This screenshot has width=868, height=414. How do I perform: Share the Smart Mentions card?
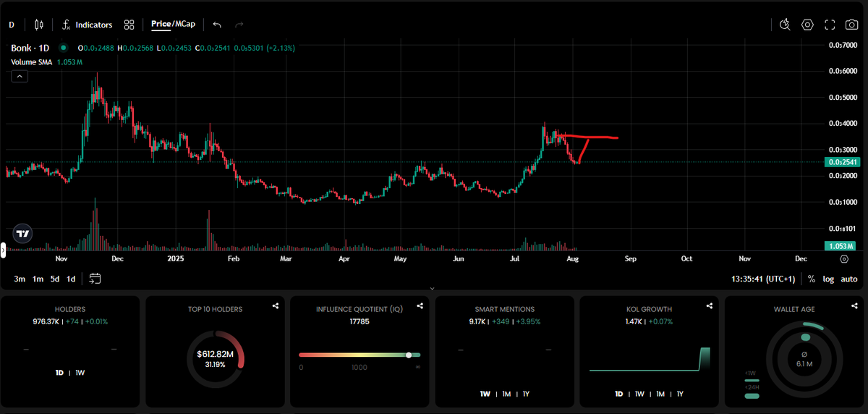(x=565, y=306)
